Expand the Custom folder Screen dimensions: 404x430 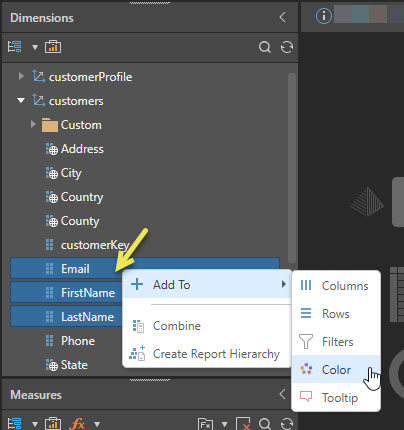[x=33, y=124]
